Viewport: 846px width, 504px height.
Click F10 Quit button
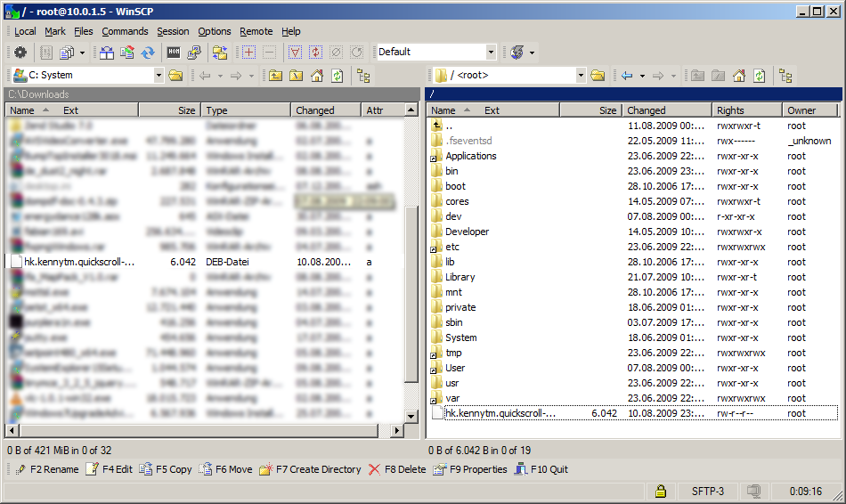coord(541,469)
